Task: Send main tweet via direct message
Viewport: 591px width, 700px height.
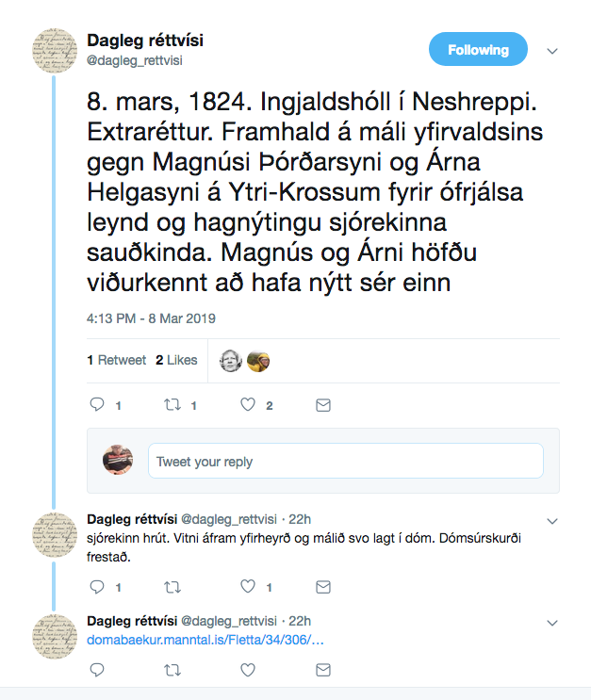Action: (x=322, y=405)
